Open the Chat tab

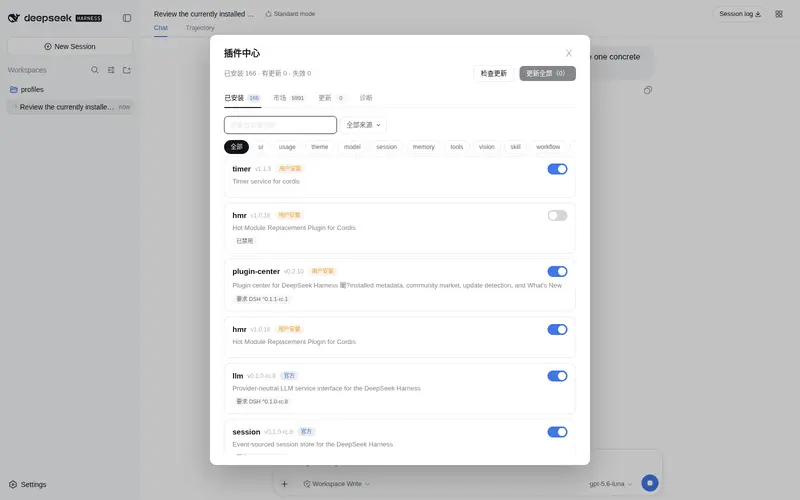(x=161, y=28)
